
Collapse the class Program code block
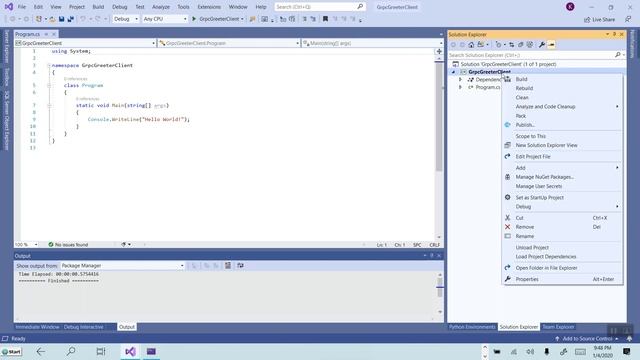click(x=49, y=85)
